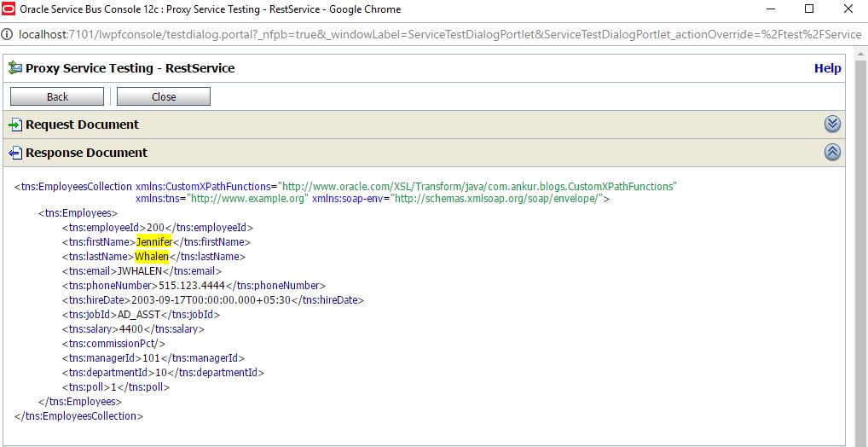
Task: Click the site info icon in address bar
Action: [x=8, y=34]
